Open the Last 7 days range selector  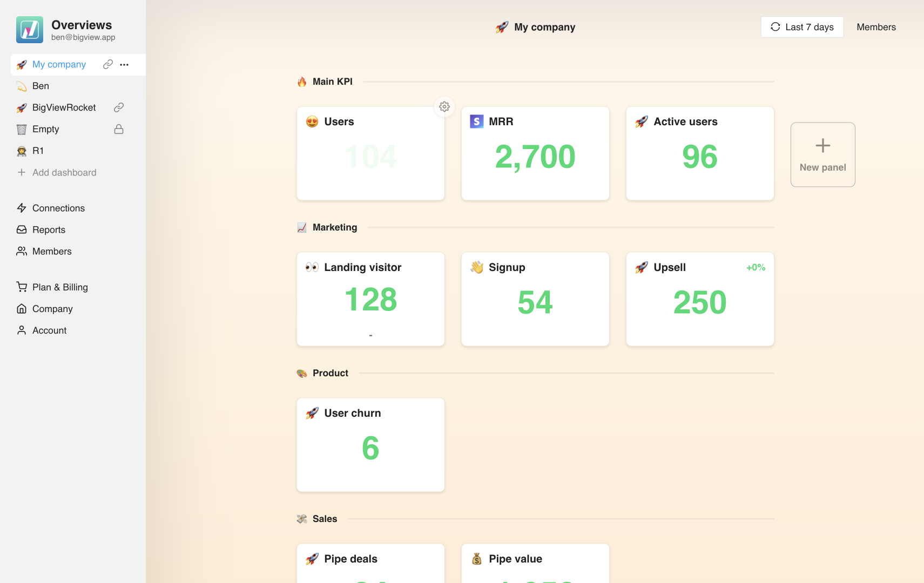[802, 27]
